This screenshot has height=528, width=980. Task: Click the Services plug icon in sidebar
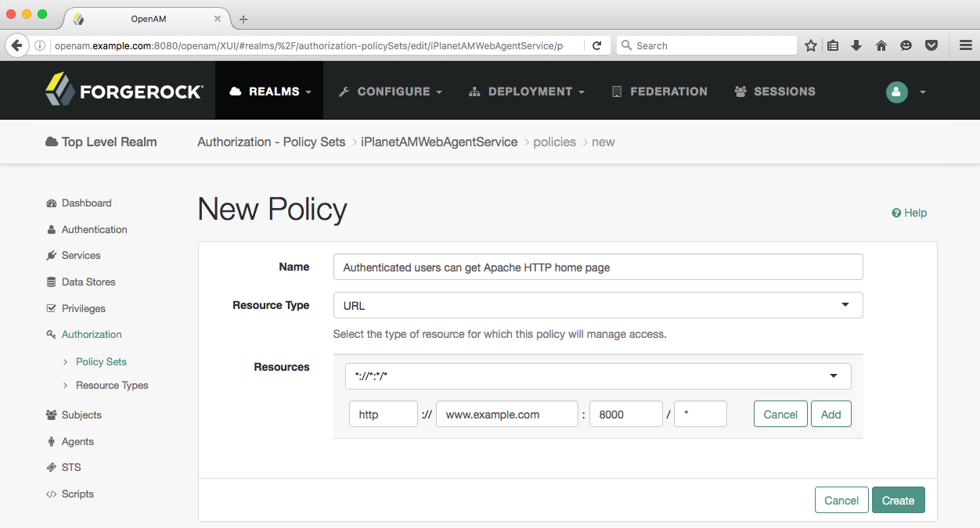point(52,256)
